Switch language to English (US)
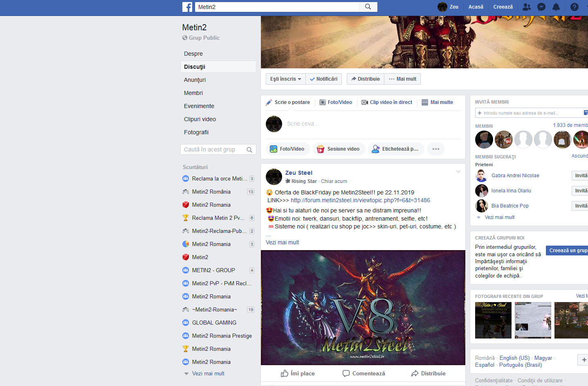 [x=514, y=358]
